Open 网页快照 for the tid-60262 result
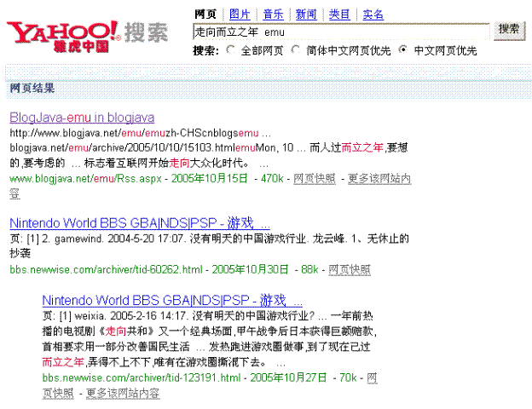The image size is (532, 409). coord(350,269)
